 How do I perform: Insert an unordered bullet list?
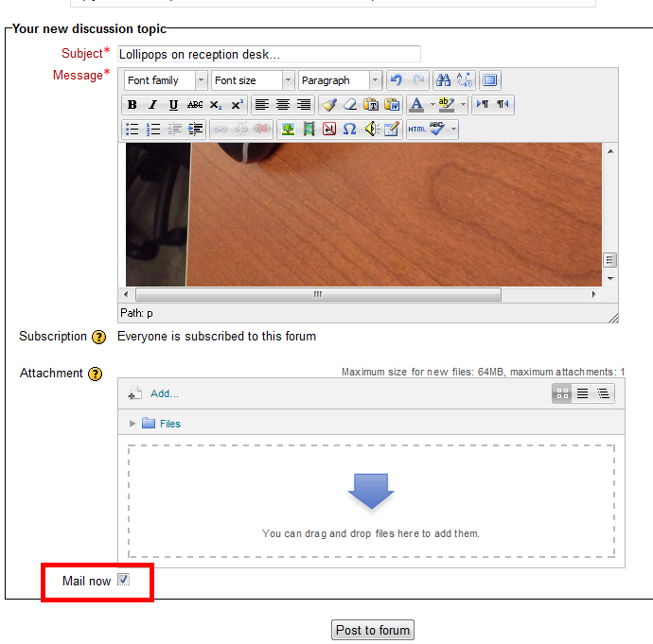click(132, 129)
